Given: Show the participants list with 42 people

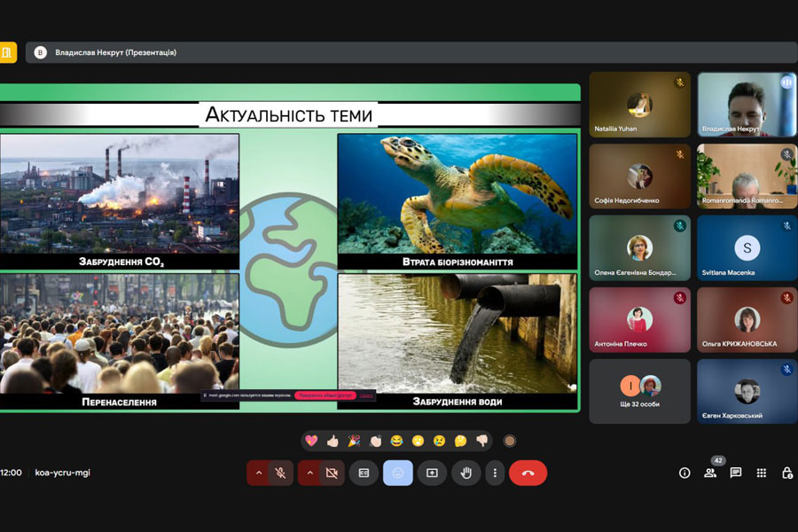Looking at the screenshot, I should click(710, 473).
